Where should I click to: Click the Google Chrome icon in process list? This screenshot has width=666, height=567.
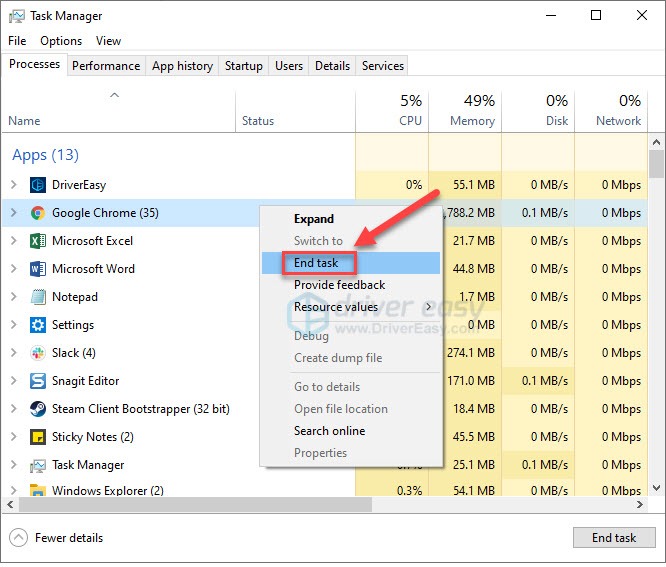(38, 213)
